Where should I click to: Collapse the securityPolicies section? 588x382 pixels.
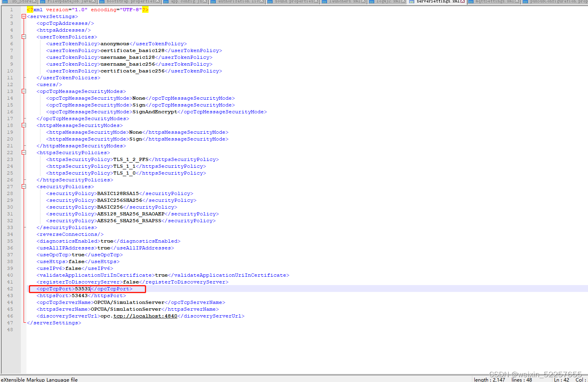point(24,186)
